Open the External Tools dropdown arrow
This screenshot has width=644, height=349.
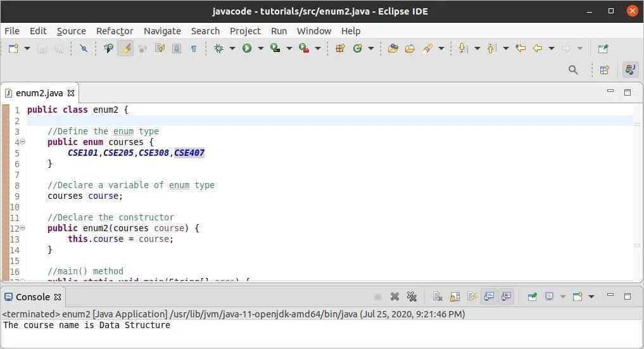point(317,48)
